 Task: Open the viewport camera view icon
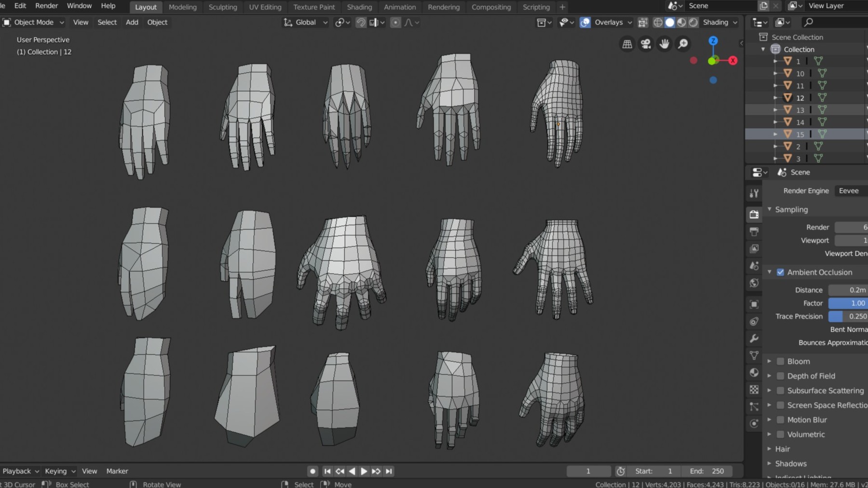[645, 44]
